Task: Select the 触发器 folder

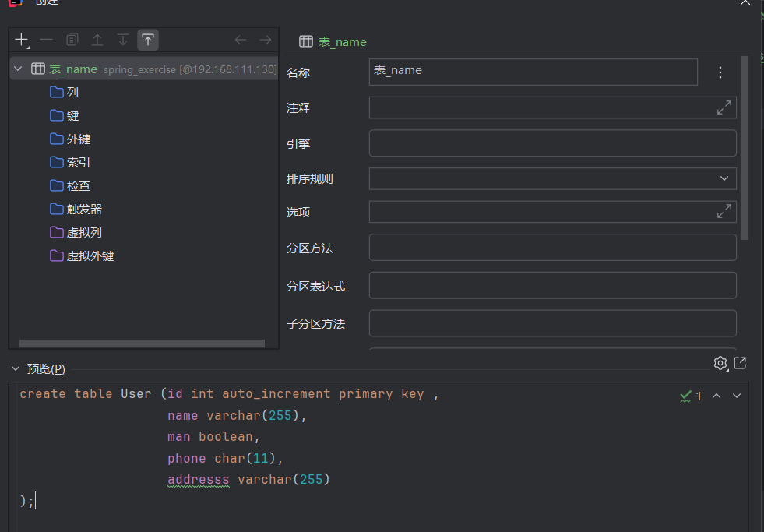Action: (76, 209)
